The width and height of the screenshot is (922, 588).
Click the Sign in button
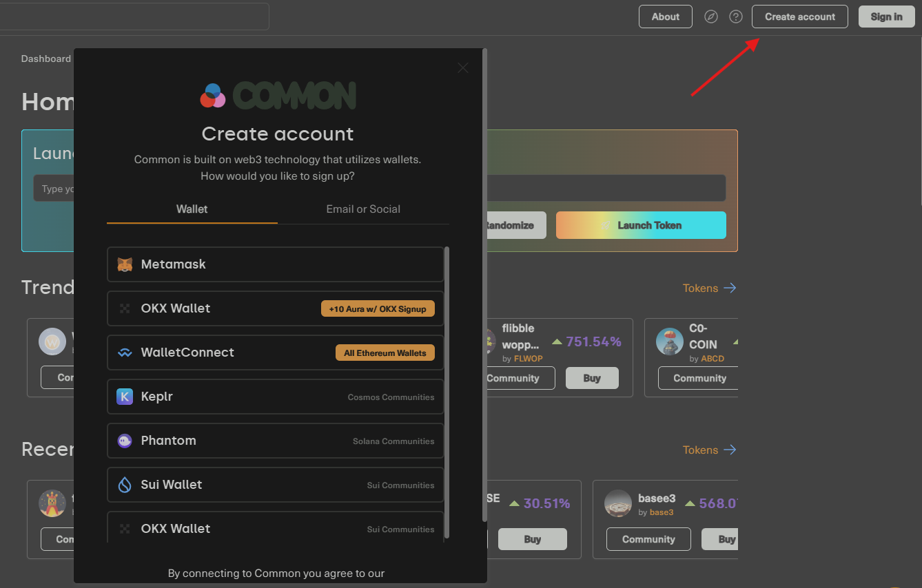[886, 17]
